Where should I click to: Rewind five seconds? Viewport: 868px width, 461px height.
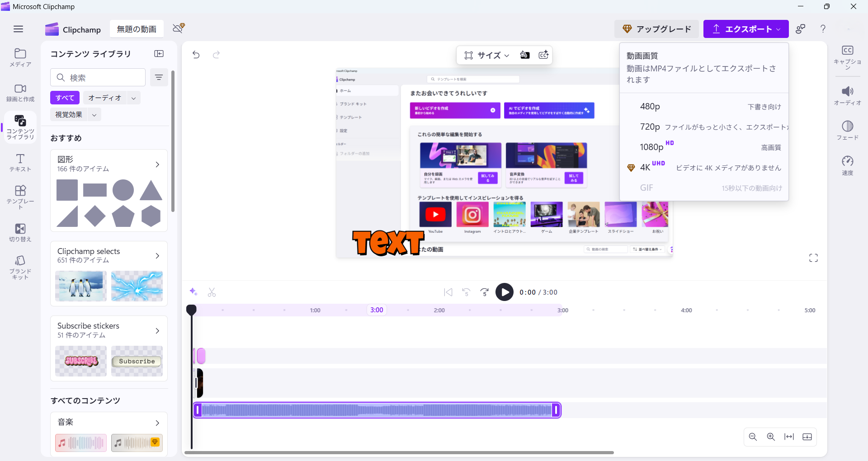point(466,292)
